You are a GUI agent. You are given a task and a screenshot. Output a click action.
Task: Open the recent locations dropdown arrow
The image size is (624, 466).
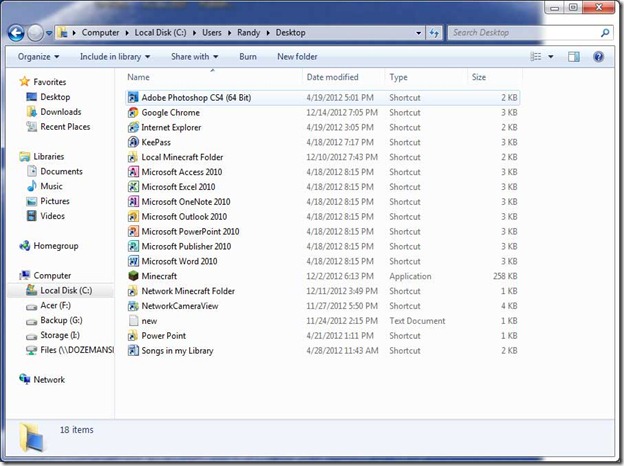[x=49, y=33]
